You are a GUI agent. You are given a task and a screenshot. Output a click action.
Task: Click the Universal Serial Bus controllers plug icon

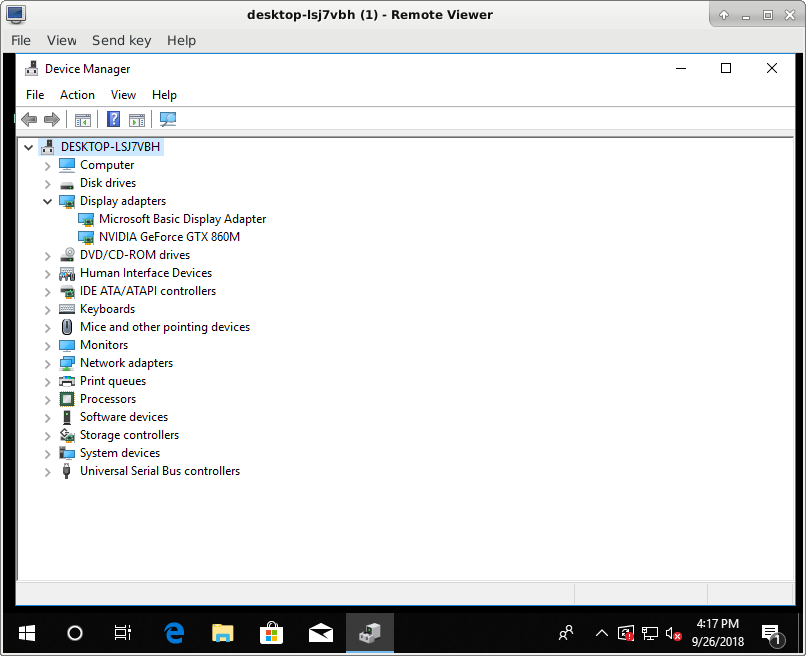tap(66, 471)
